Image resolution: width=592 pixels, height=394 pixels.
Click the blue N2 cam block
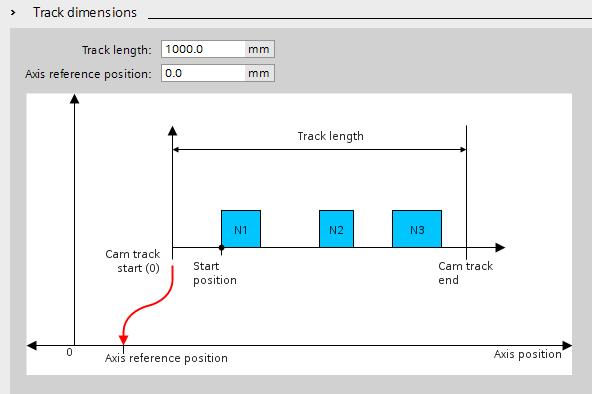[336, 229]
